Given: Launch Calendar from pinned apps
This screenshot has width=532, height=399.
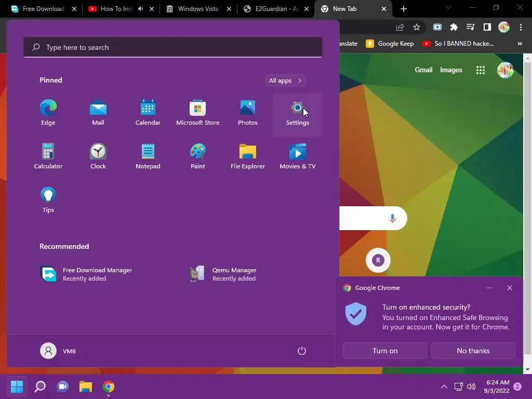Looking at the screenshot, I should tap(148, 113).
